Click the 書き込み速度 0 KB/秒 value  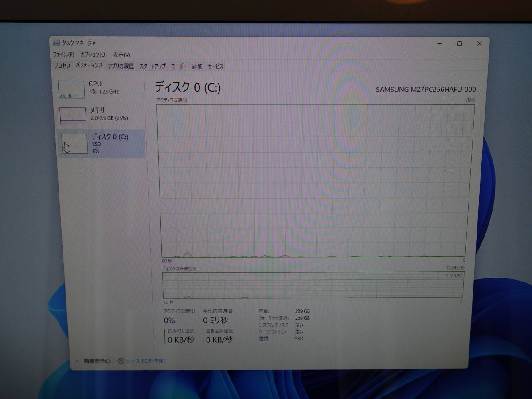[x=219, y=340]
